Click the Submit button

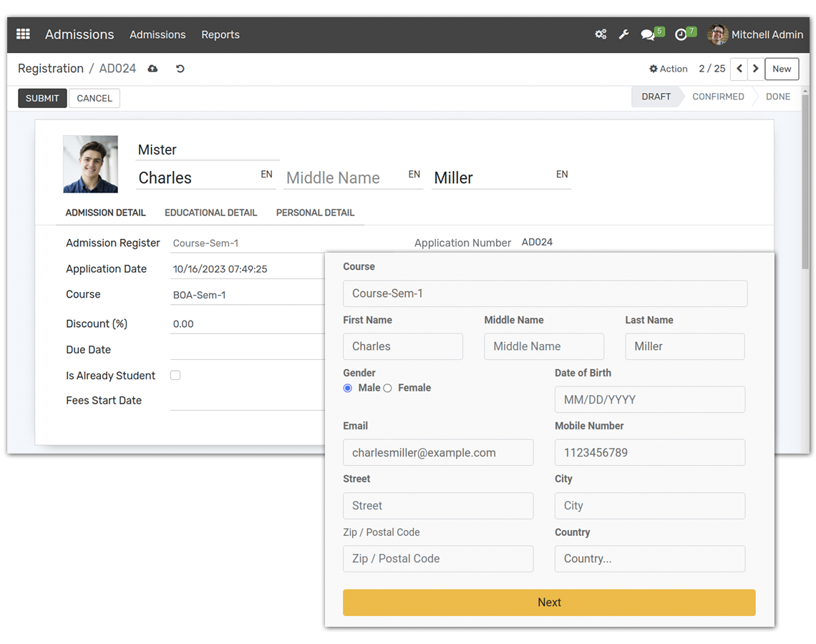(42, 98)
